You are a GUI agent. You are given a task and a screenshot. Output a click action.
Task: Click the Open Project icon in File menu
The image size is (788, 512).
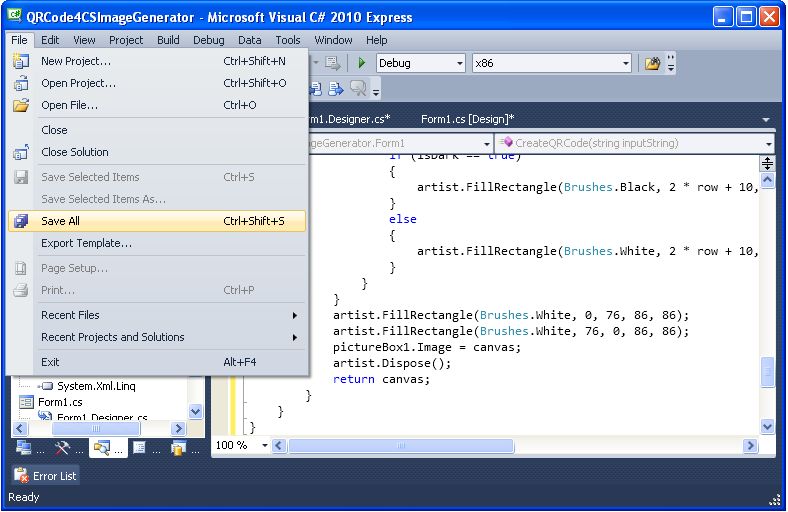[x=21, y=83]
